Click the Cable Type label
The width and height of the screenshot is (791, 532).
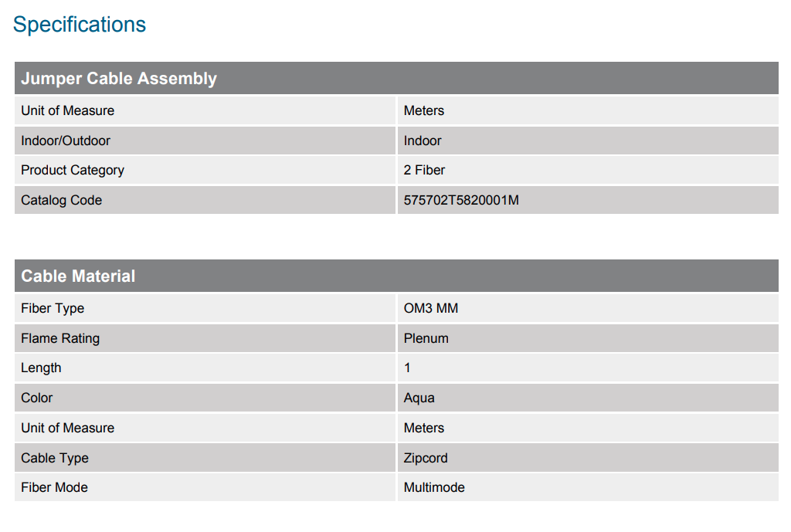pos(55,458)
